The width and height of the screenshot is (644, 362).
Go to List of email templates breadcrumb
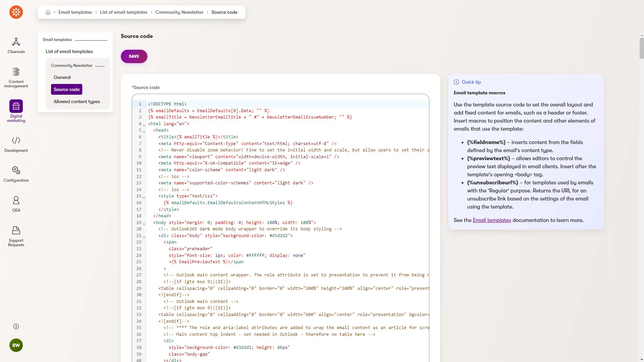[124, 12]
